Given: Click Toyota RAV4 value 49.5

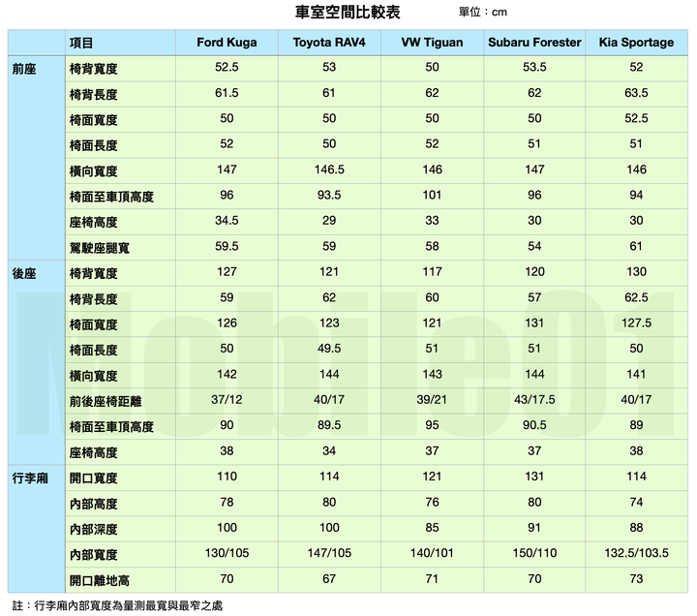Looking at the screenshot, I should [329, 349].
